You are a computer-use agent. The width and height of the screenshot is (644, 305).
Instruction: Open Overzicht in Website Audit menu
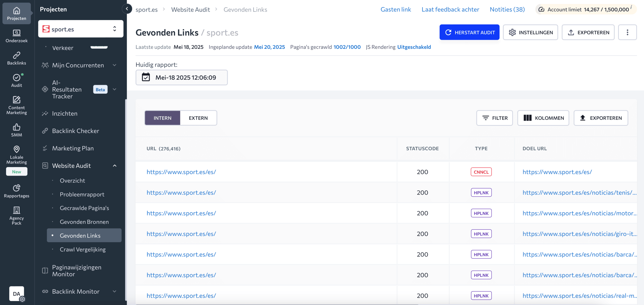[72, 180]
